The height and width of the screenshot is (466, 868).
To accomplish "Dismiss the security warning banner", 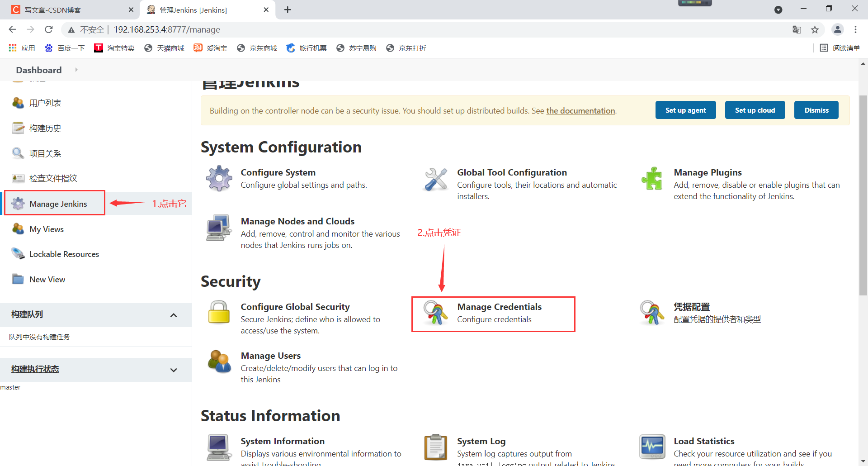I will [816, 110].
